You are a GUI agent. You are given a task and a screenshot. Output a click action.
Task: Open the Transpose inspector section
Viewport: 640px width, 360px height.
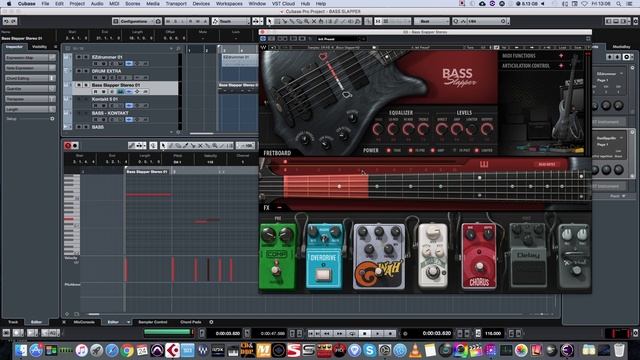click(x=31, y=99)
